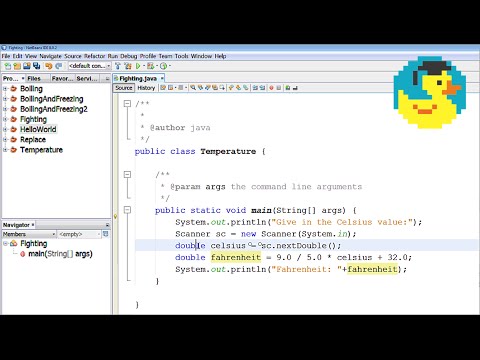Open the Navigate menu
This screenshot has width=480, height=360.
[x=50, y=56]
